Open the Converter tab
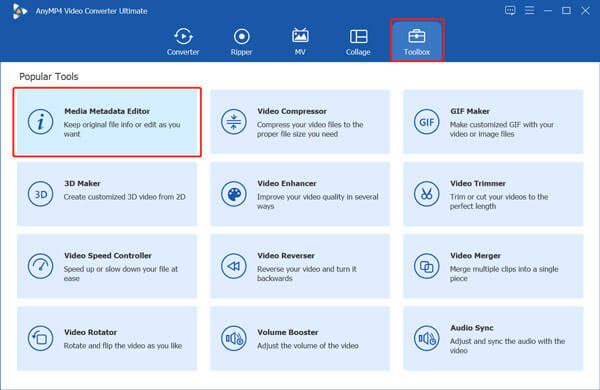This screenshot has height=390, width=600. tap(183, 41)
